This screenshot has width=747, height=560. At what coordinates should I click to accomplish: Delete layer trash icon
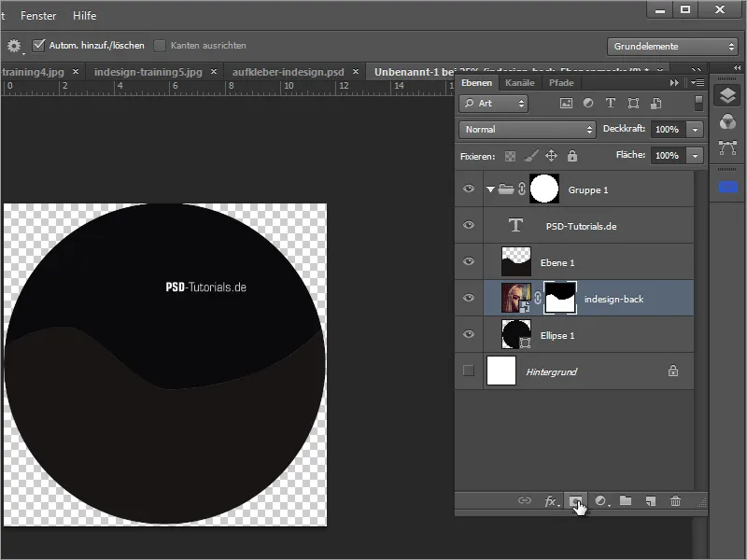coord(675,501)
